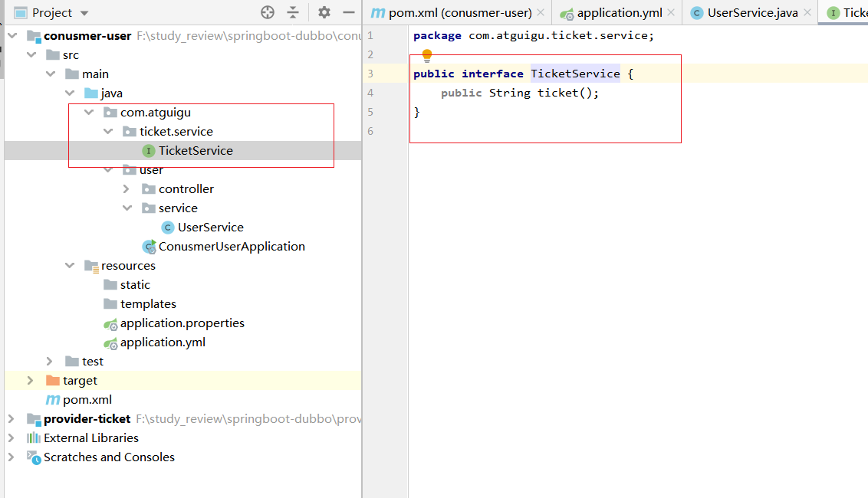
Task: Click the yellow lightbulb intention icon
Action: click(x=427, y=55)
